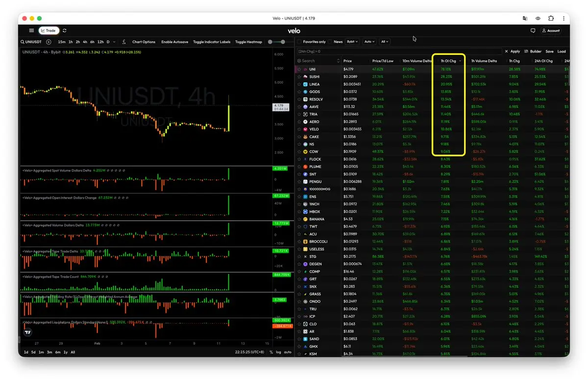Viewport: 588px width, 381px height.
Task: Switch to the Trade tab
Action: [49, 30]
